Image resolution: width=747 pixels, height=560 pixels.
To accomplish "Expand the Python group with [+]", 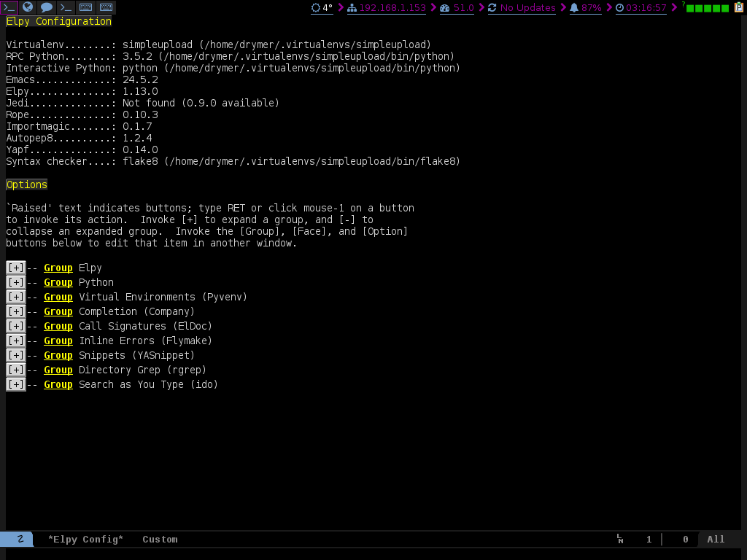I will click(x=16, y=282).
